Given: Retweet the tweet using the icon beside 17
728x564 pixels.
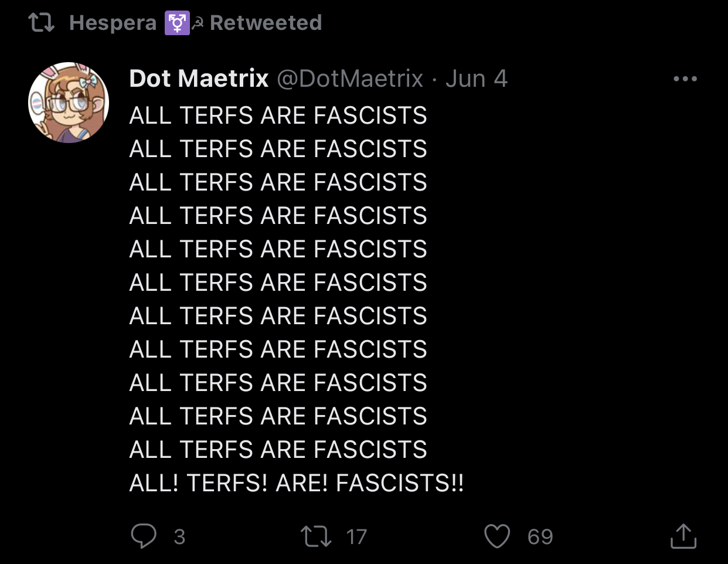Looking at the screenshot, I should 316,536.
